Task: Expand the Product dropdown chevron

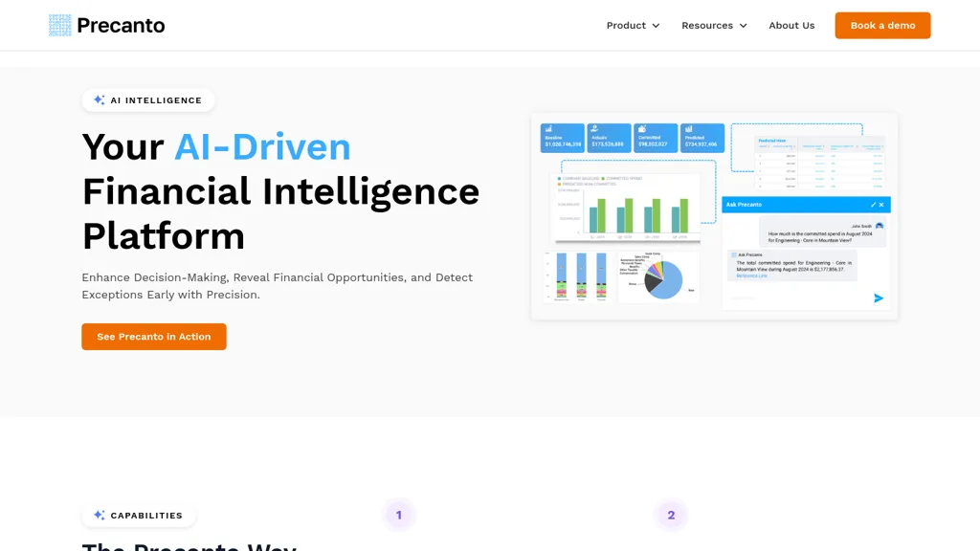Action: (x=656, y=26)
